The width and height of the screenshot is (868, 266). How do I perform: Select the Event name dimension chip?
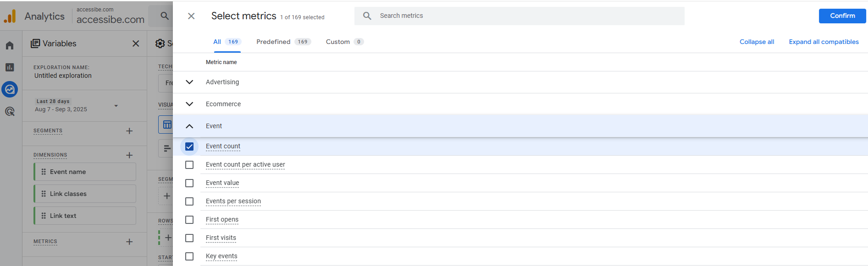(x=85, y=172)
